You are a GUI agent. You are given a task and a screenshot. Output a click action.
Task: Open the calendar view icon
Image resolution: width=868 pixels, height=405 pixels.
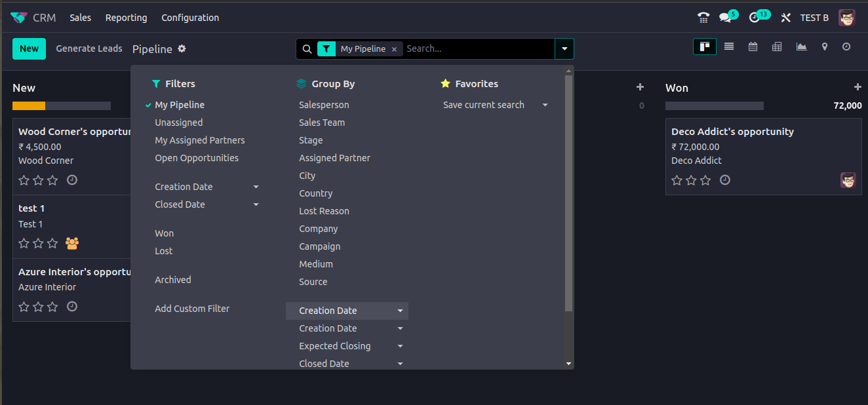[753, 47]
